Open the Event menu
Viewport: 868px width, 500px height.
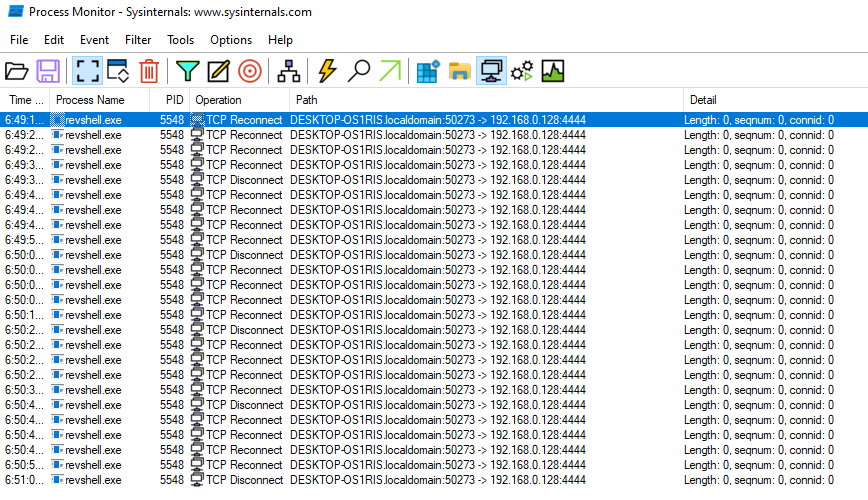94,40
